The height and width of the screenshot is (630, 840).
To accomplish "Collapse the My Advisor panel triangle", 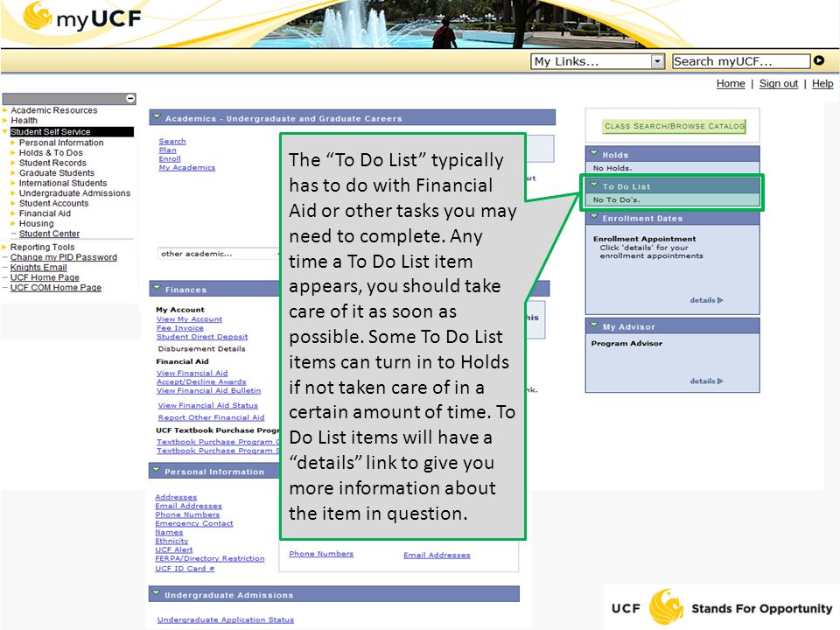I will tap(593, 325).
